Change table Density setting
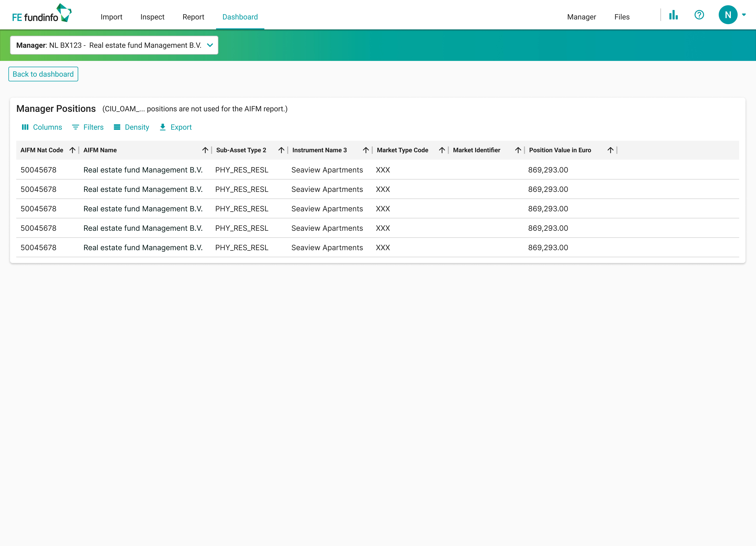This screenshot has width=756, height=546. [x=131, y=127]
